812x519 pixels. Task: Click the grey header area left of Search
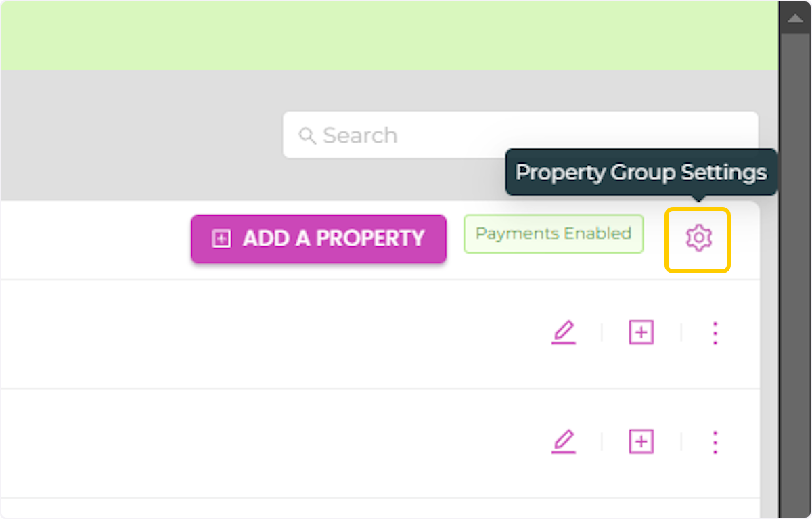(135, 135)
